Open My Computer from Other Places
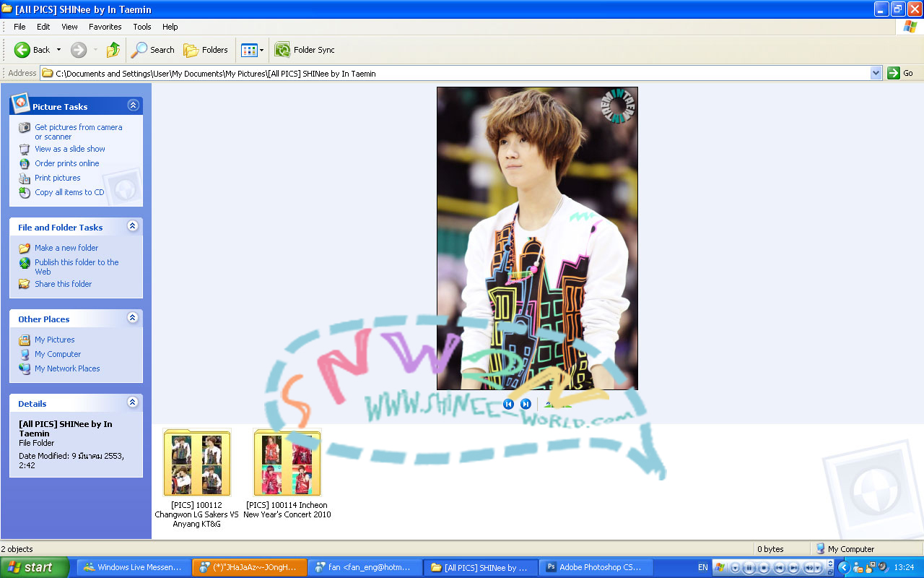924x578 pixels. click(x=58, y=354)
